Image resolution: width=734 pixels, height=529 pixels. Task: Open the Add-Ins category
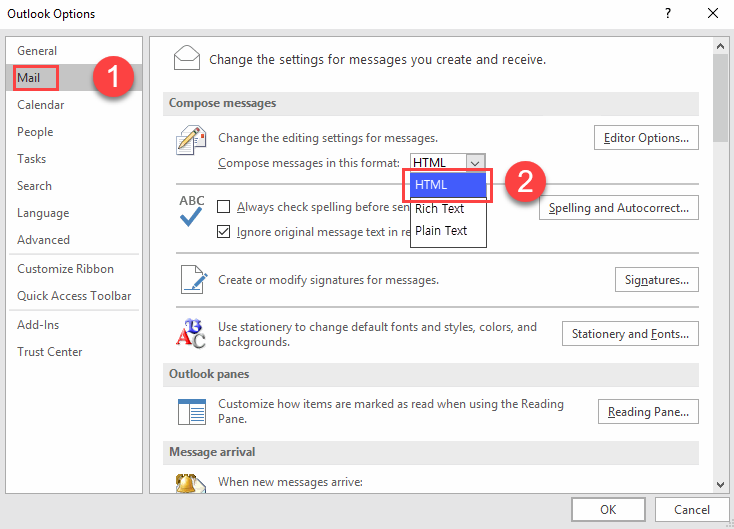[x=74, y=325]
